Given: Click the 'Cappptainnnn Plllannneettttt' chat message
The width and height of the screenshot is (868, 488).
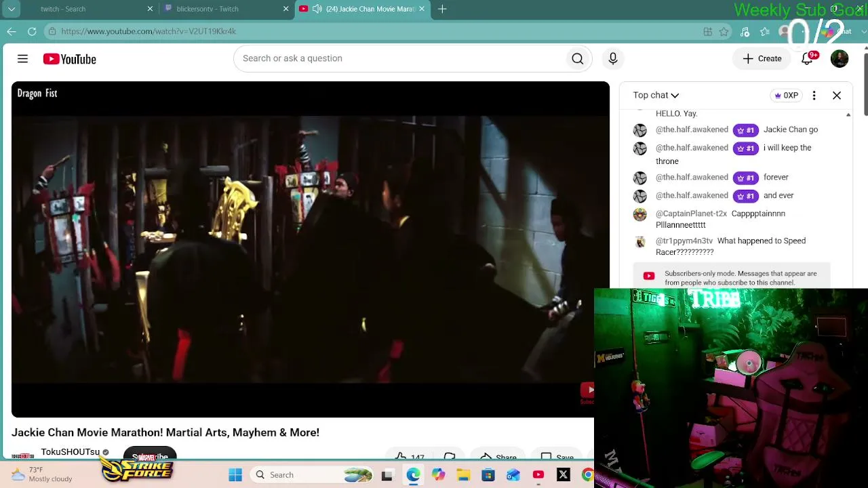Looking at the screenshot, I should 720,219.
